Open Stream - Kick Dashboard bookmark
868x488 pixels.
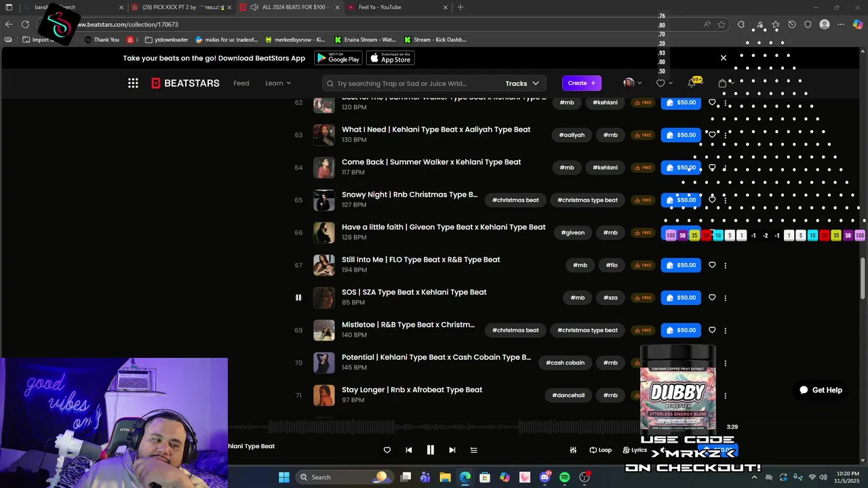click(x=435, y=39)
